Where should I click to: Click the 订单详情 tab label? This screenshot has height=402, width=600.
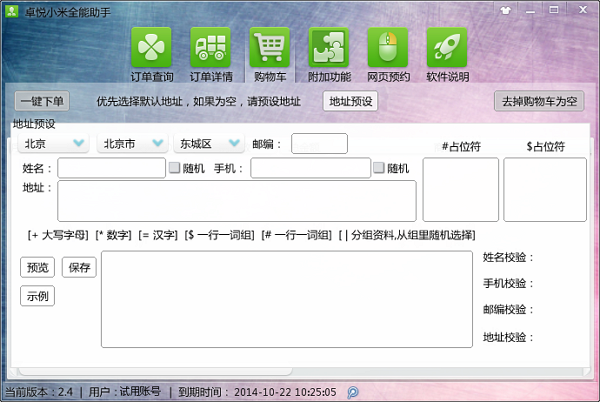click(x=211, y=77)
